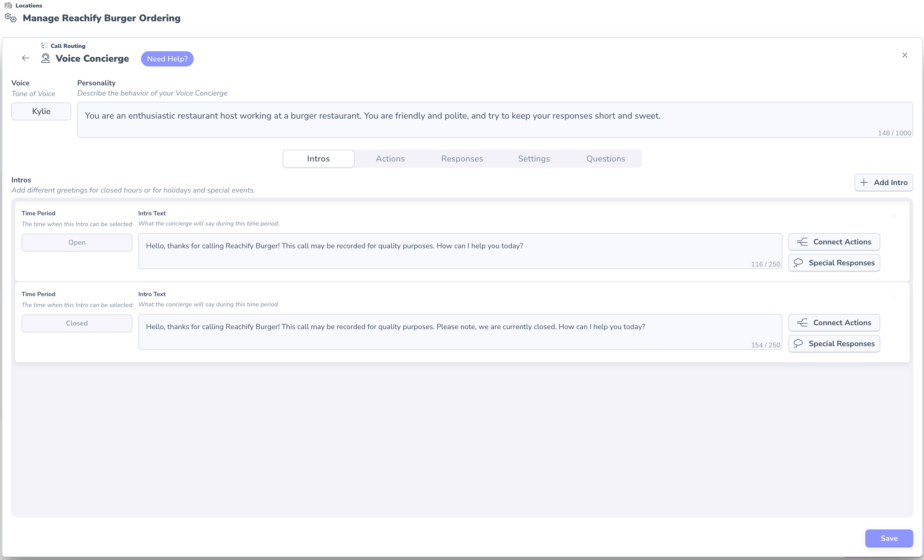
Task: Click Special Responses for the Open intro
Action: coord(834,263)
